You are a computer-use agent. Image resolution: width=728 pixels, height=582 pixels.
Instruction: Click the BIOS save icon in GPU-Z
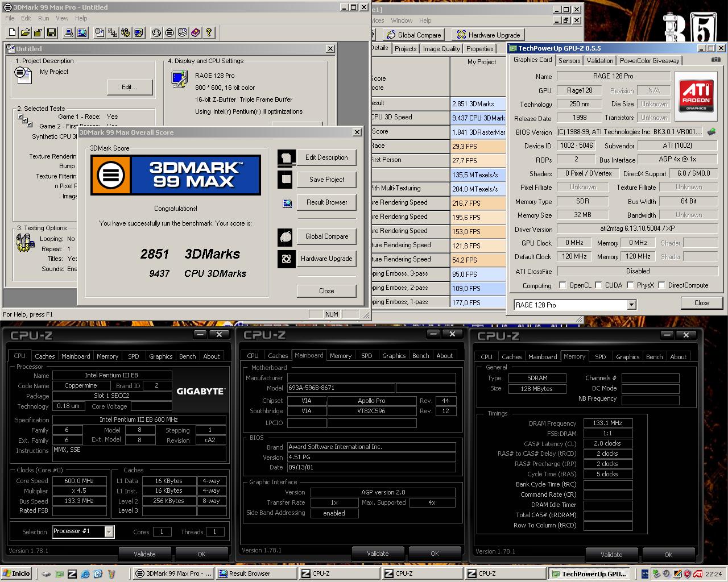tap(711, 132)
